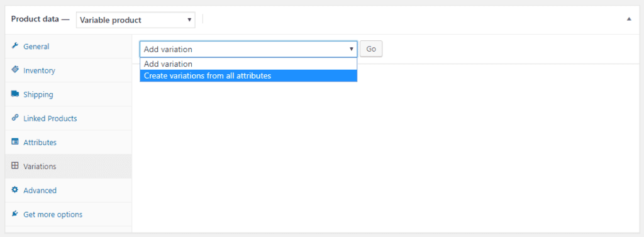644x237 pixels.
Task: Click the Go button
Action: tap(371, 49)
